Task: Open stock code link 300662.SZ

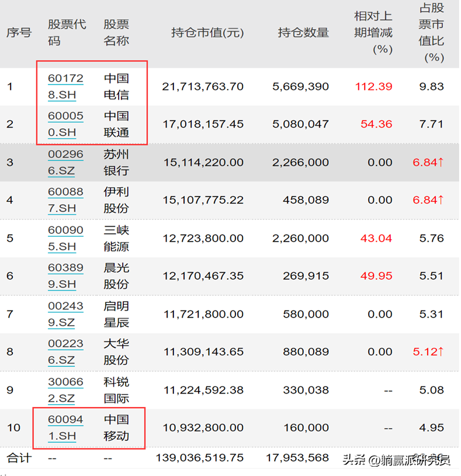Action: (65, 390)
